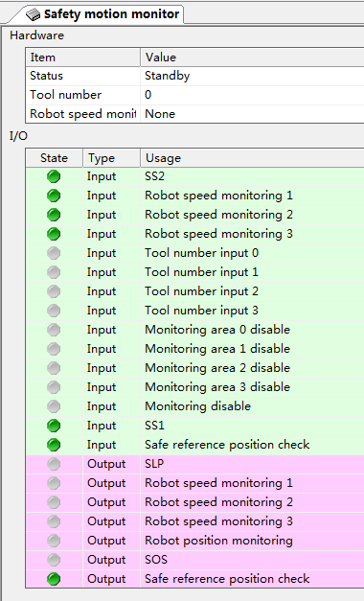The image size is (364, 601).
Task: Select the output Robot speed monitoring 2 row
Action: coord(194,502)
